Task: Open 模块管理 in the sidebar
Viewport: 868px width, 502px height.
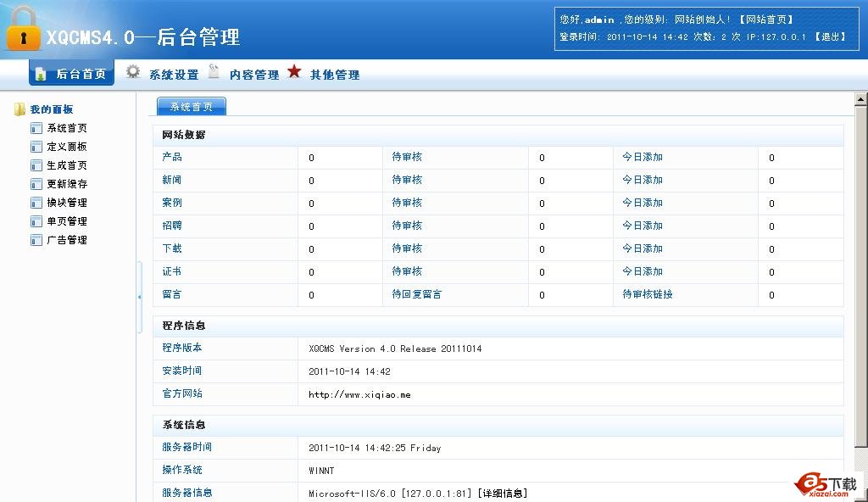Action: (67, 203)
